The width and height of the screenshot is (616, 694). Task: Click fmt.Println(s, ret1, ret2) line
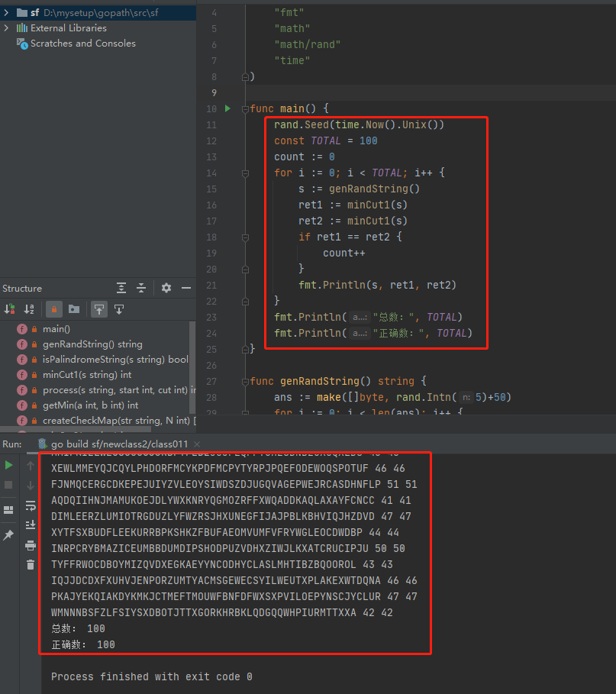click(x=377, y=285)
